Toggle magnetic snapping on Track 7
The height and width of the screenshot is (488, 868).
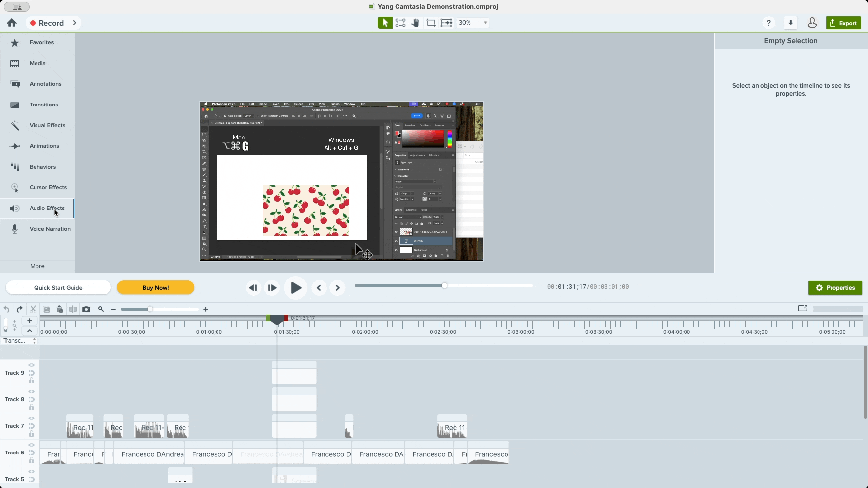pyautogui.click(x=31, y=426)
